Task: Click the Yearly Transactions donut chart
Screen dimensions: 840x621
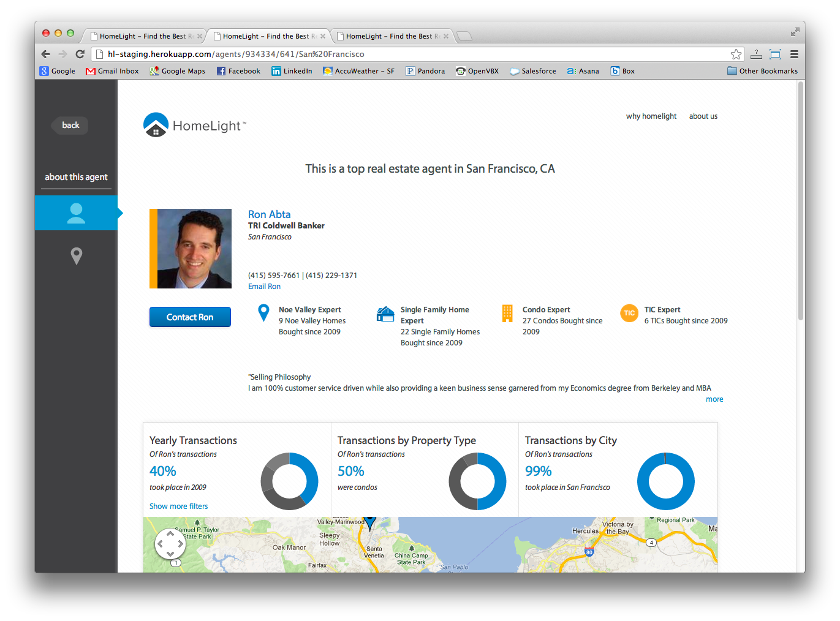Action: click(x=289, y=481)
